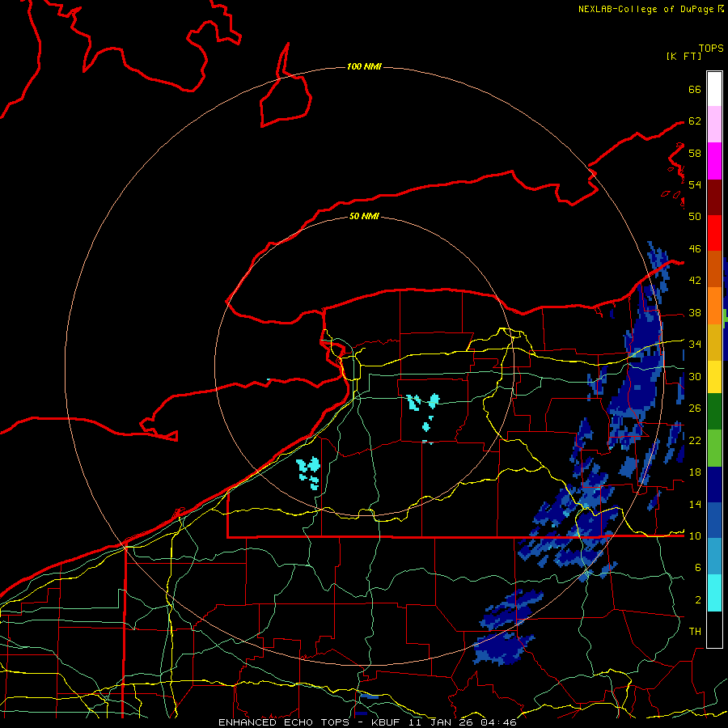
Task: Click the 'TH' threshold legend label
Action: pyautogui.click(x=695, y=632)
